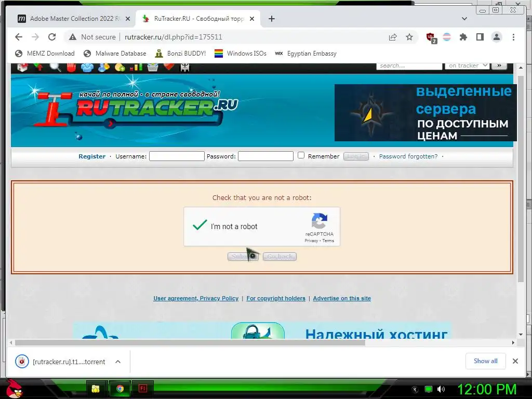Click the red heart icon
Viewport: 532px width, 399px height.
tap(169, 66)
